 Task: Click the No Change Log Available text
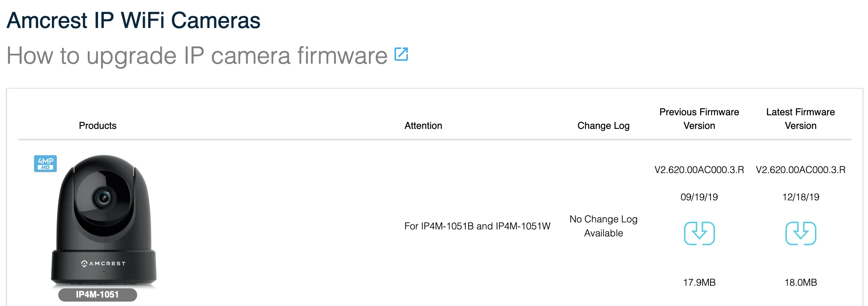[603, 226]
